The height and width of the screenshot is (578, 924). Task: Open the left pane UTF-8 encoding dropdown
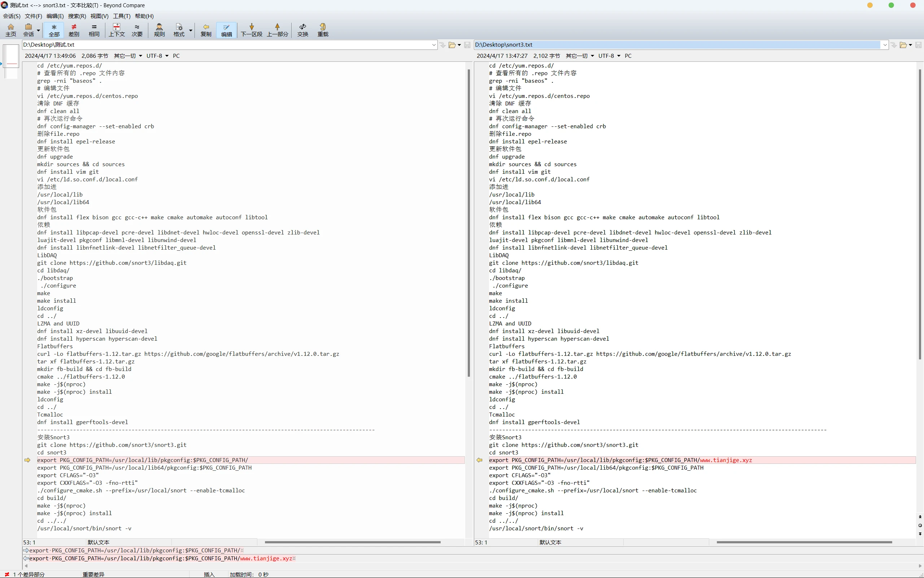click(158, 56)
